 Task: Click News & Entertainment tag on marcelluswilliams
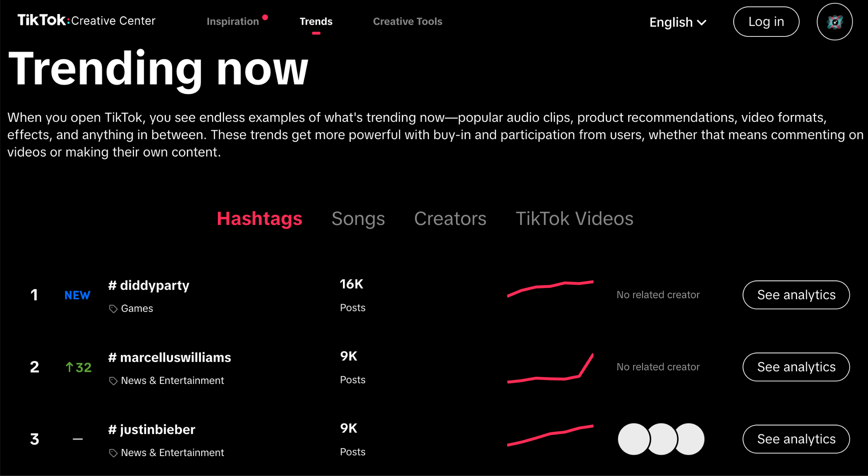coord(172,380)
